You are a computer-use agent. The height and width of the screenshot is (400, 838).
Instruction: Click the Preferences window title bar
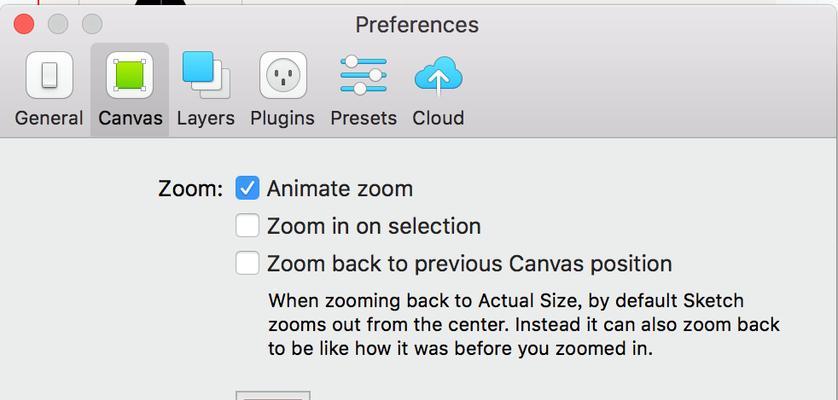pyautogui.click(x=417, y=25)
